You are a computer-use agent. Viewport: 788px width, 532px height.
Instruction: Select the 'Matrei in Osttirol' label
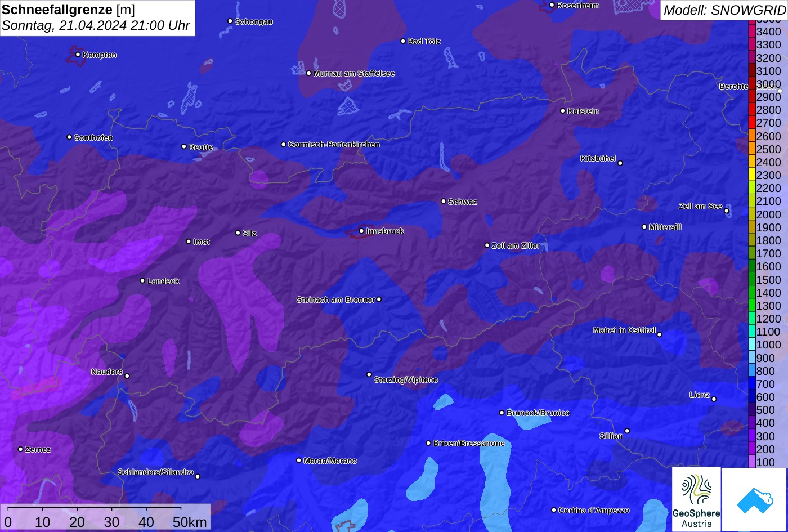624,330
